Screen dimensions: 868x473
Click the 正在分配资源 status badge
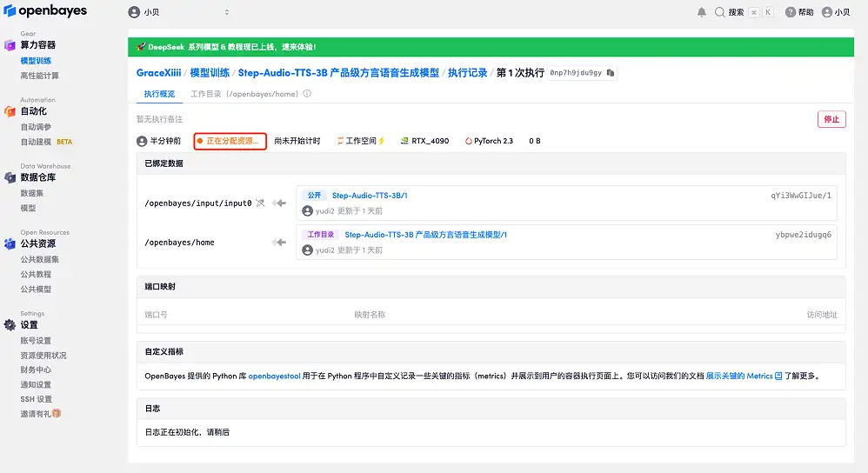(230, 141)
